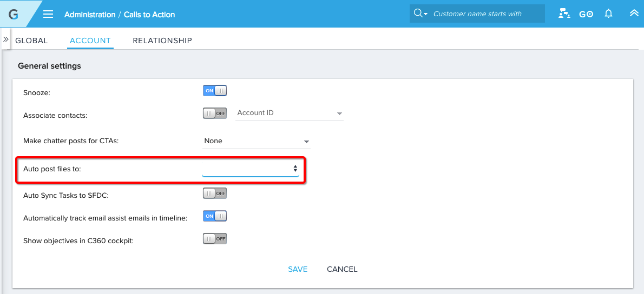Screen dimensions: 644x294
Task: Click the Gainsight G logo
Action: click(x=14, y=14)
